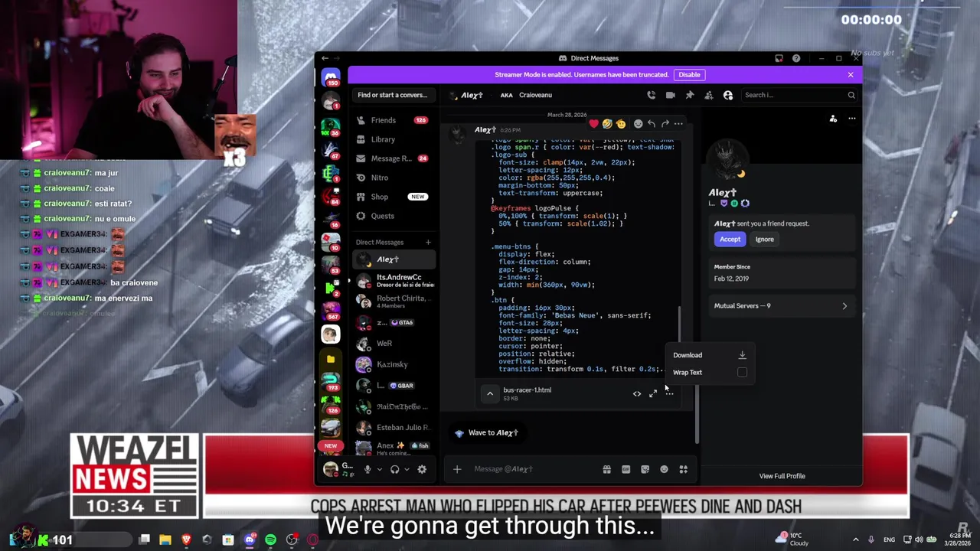980x551 pixels.
Task: Open File Explorer from the taskbar
Action: pos(165,540)
